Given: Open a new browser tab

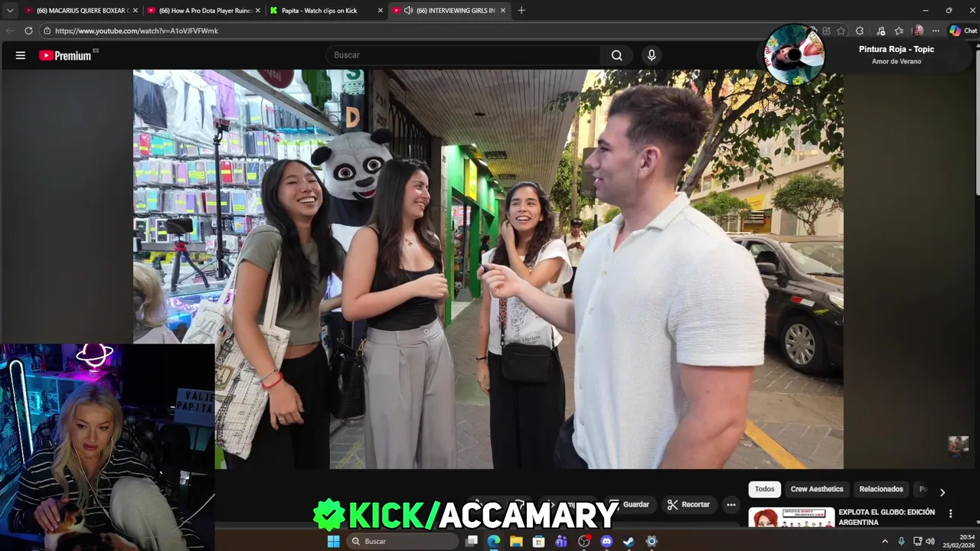Looking at the screenshot, I should [521, 10].
